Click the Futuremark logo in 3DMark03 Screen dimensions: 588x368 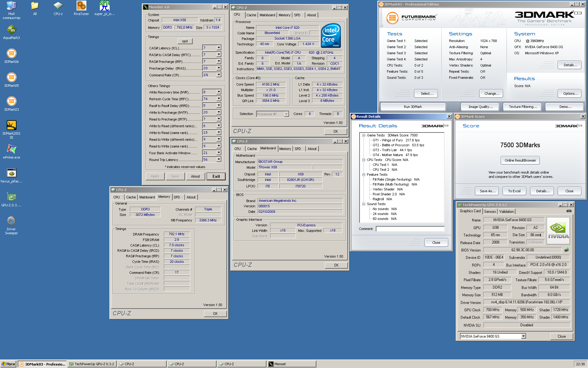pos(411,18)
